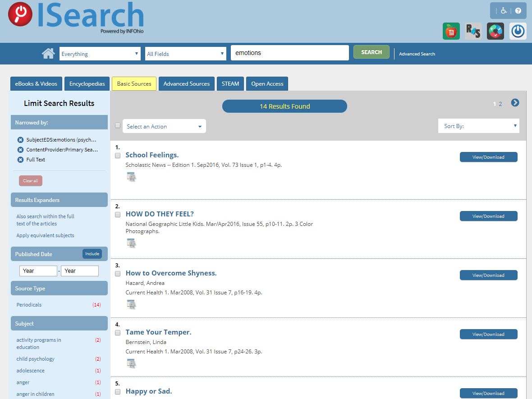Click the Results Expanders section header

[x=59, y=200]
